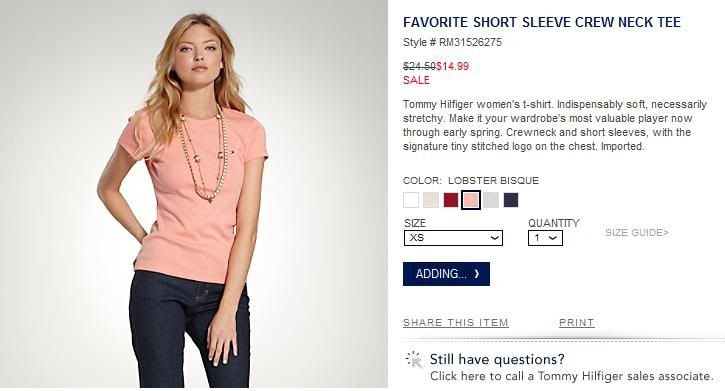This screenshot has height=391, width=725.
Task: Click to call a Tommy Hilfiger sales associate
Action: coord(571,376)
